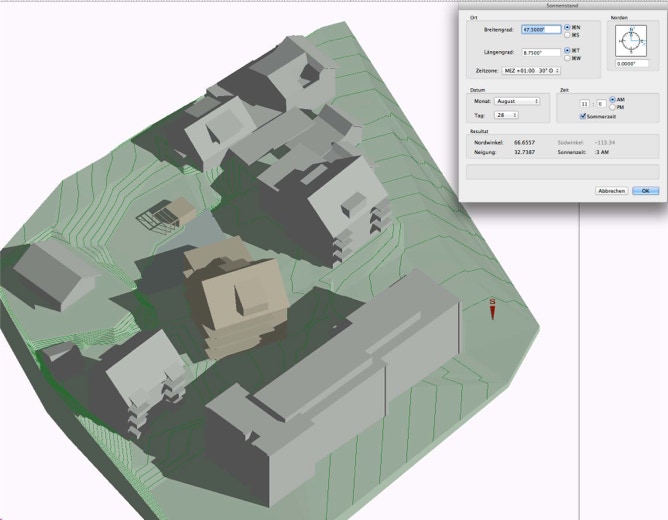Image resolution: width=668 pixels, height=520 pixels.
Task: Click the Sonnenstand dialog title bar
Action: [x=562, y=6]
